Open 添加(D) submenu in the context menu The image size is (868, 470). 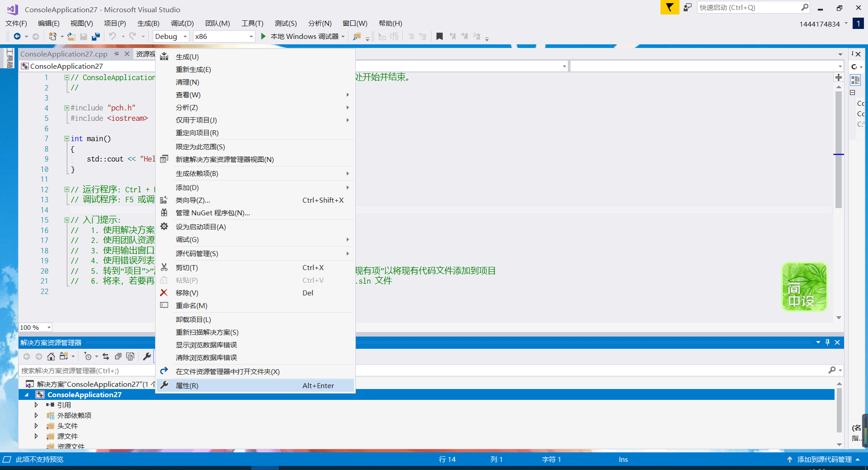pyautogui.click(x=255, y=188)
